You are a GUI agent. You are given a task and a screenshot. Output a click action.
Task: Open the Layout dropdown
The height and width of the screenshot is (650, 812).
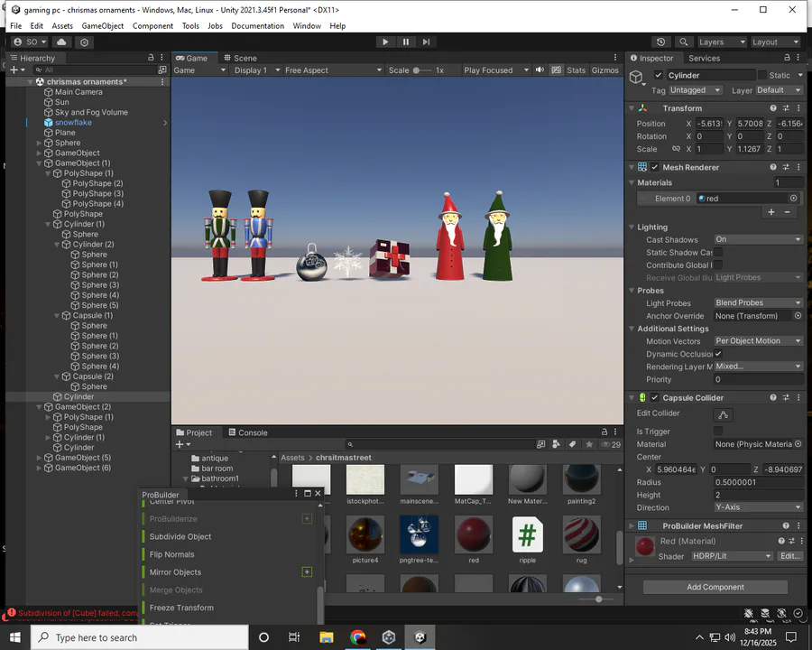775,42
